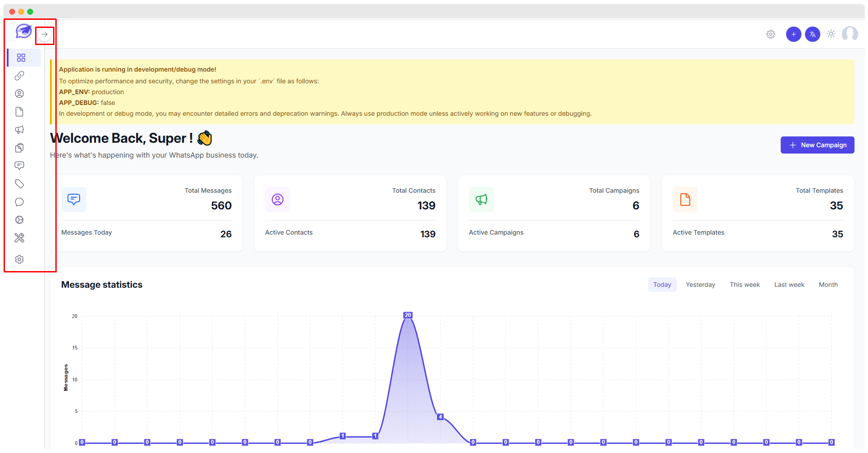The width and height of the screenshot is (868, 453).
Task: Click the New Campaign button
Action: (x=818, y=145)
